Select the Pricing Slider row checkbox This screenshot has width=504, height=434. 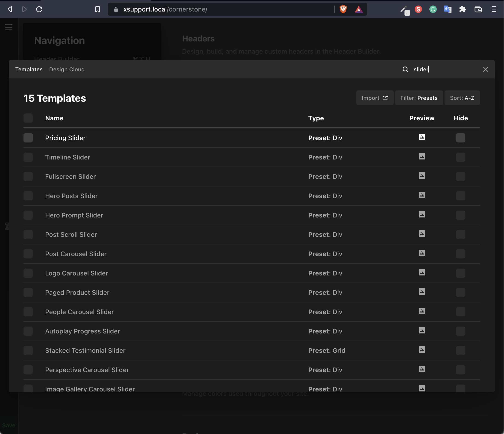click(28, 138)
